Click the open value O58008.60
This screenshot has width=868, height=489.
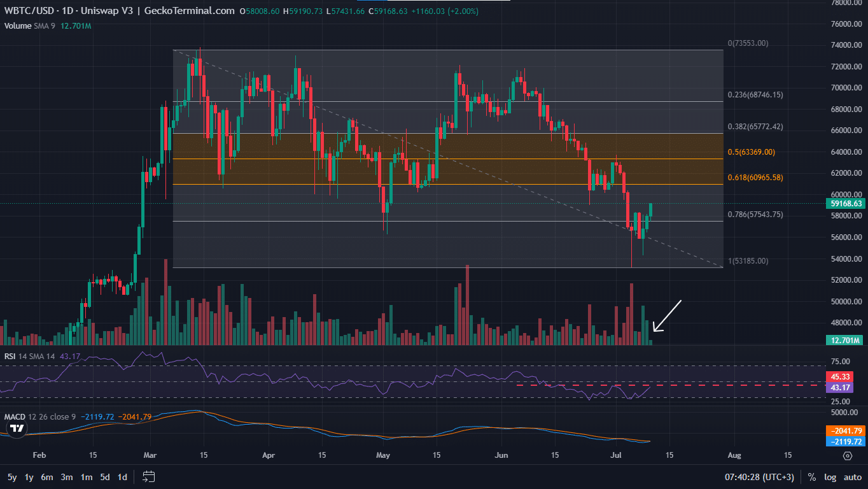click(x=260, y=11)
